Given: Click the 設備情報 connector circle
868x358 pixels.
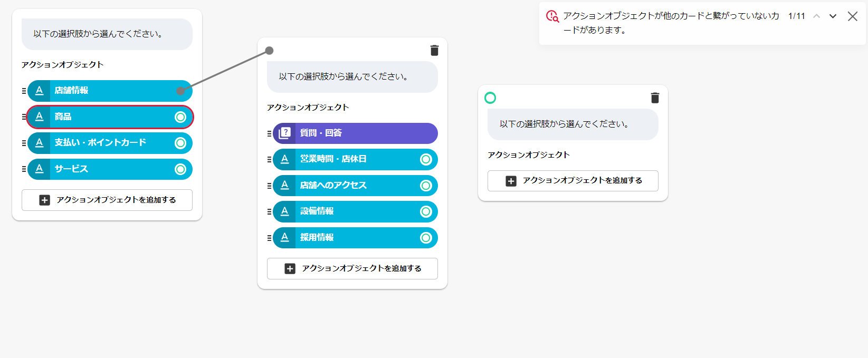Looking at the screenshot, I should click(x=426, y=211).
